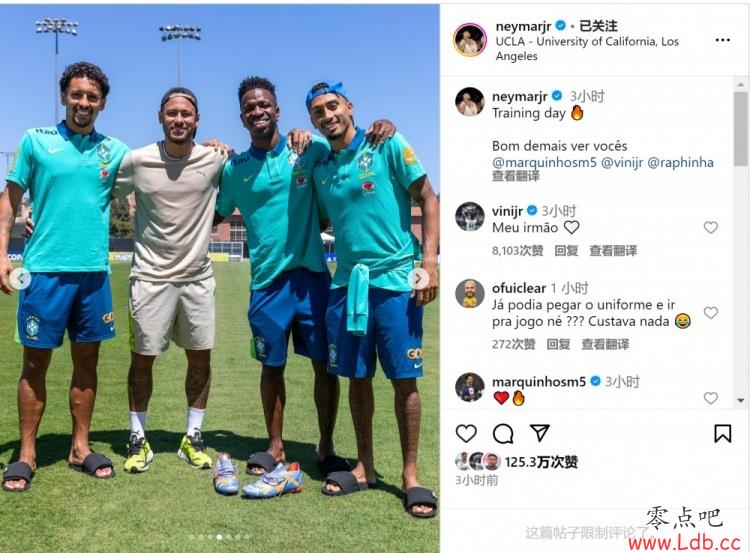Like the post with the heart icon
This screenshot has width=750, height=553.
pos(466,433)
